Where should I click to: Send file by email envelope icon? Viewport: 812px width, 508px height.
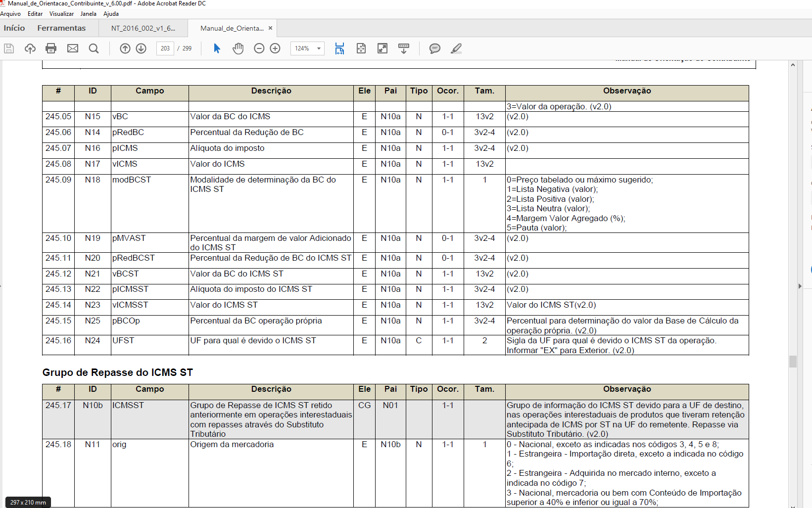(73, 48)
